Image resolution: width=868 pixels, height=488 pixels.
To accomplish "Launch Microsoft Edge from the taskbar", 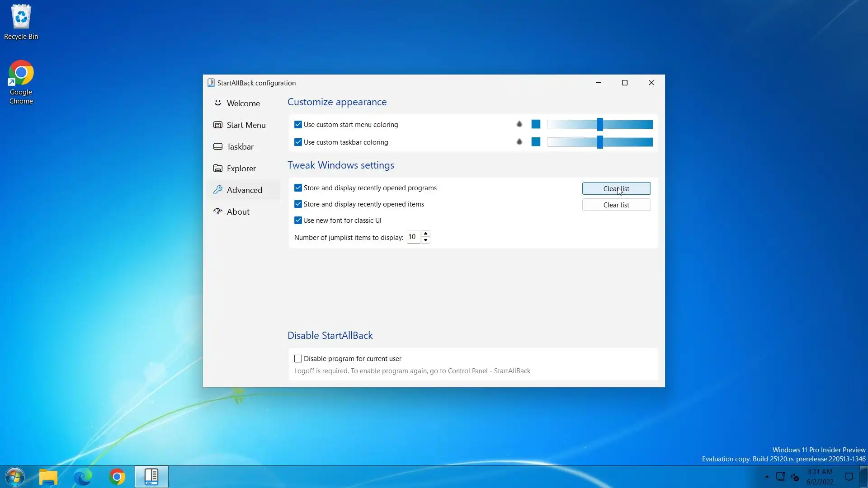I will (x=83, y=477).
